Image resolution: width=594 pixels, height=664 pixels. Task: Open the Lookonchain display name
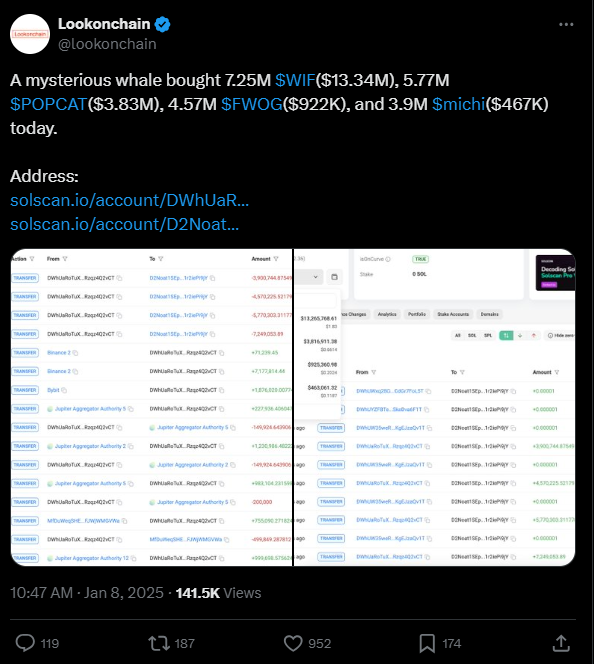click(104, 24)
